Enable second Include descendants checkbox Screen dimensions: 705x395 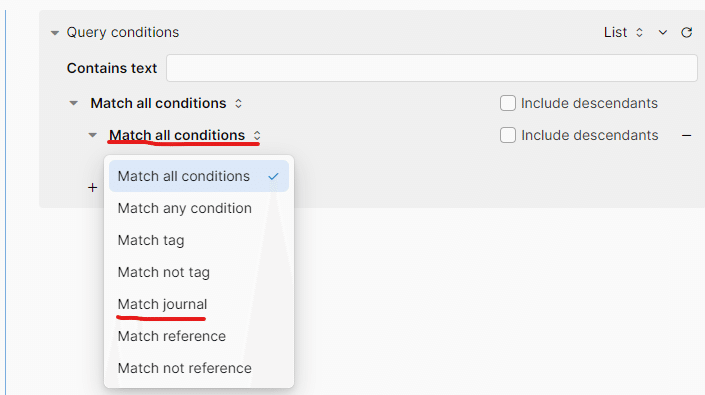click(x=508, y=135)
